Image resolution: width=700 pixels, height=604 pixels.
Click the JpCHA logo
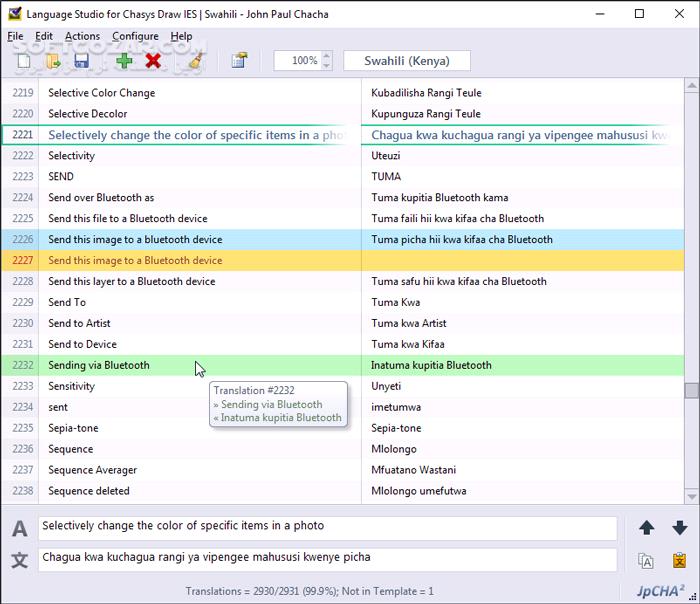[x=660, y=591]
